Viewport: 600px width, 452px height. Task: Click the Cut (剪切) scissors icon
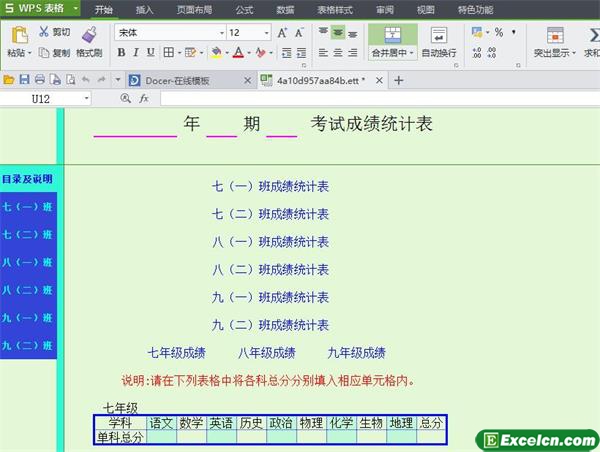[x=44, y=31]
